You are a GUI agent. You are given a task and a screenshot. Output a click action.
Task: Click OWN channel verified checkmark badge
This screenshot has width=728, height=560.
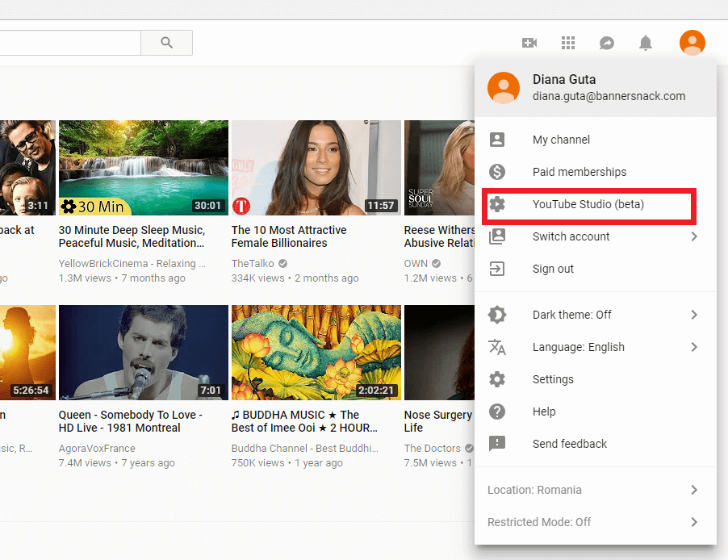(436, 264)
